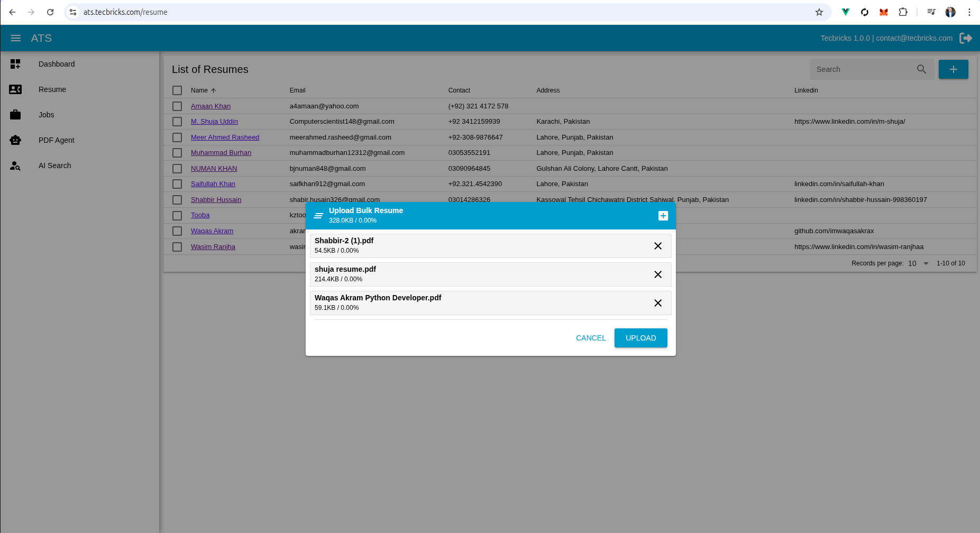Check the M. Shuja Uddin row checkbox
980x533 pixels.
click(177, 122)
